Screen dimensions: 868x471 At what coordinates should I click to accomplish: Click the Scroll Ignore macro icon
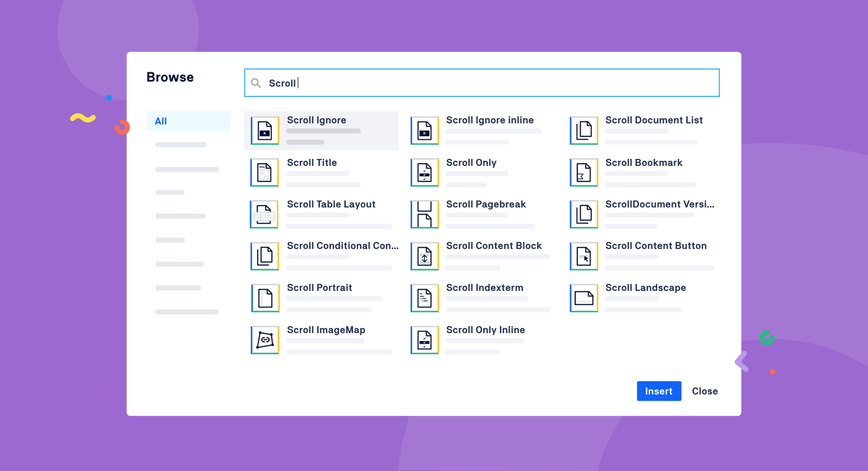tap(265, 131)
